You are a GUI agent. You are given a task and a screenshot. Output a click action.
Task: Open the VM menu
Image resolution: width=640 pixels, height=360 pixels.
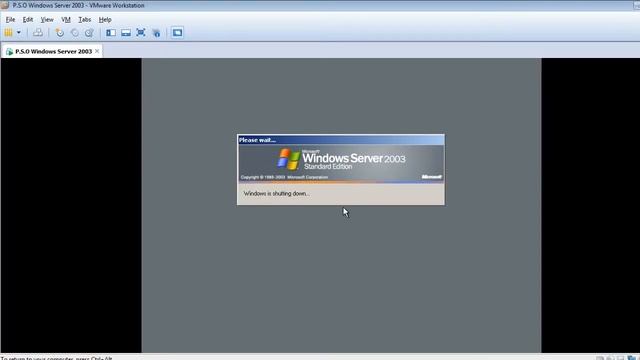pos(66,20)
